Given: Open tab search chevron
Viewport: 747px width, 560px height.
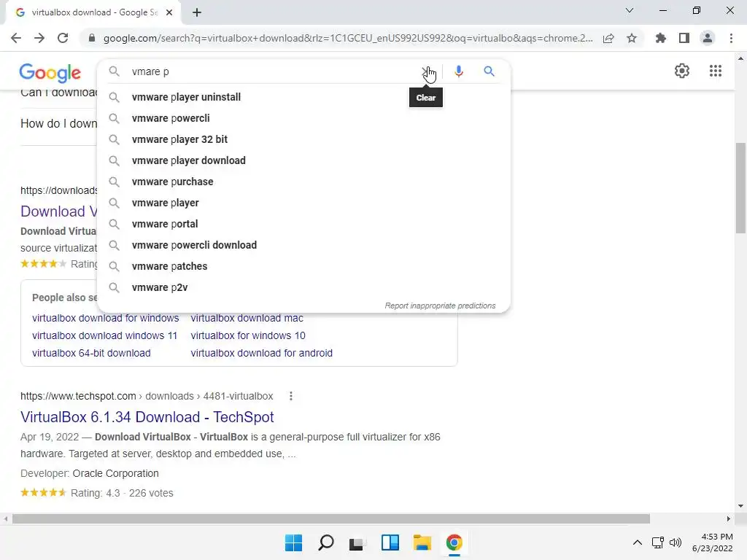Looking at the screenshot, I should coord(630,10).
